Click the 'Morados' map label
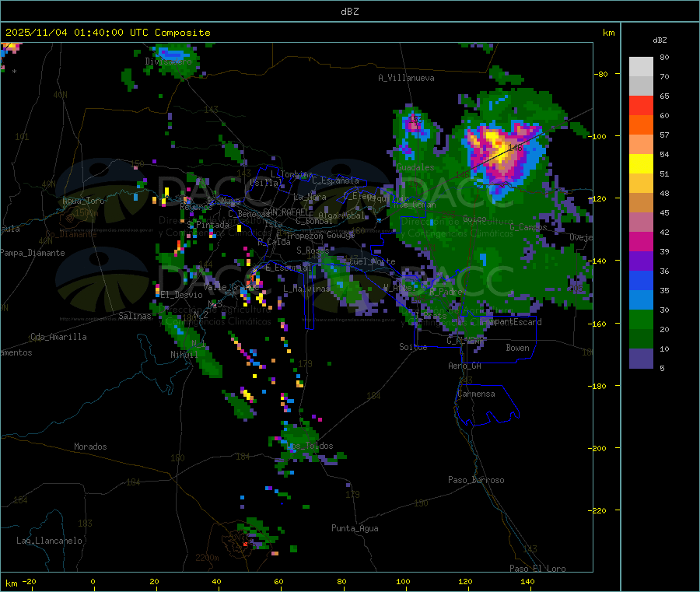 (90, 447)
